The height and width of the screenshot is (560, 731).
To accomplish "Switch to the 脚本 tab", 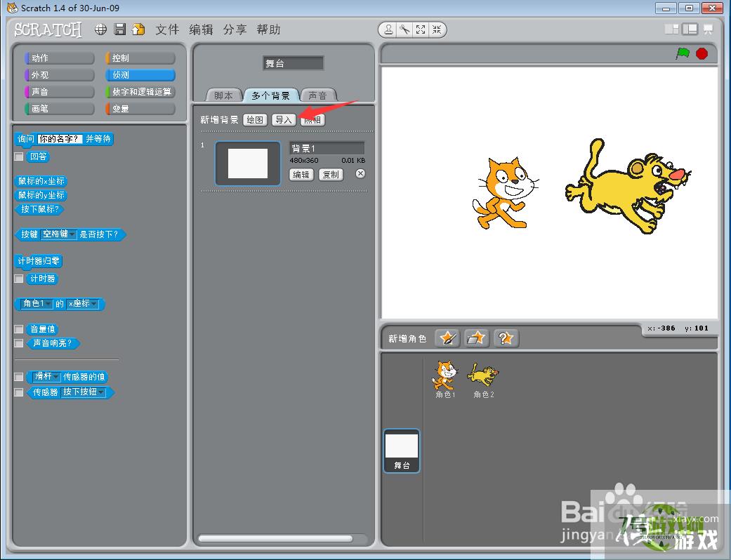I will coord(224,95).
